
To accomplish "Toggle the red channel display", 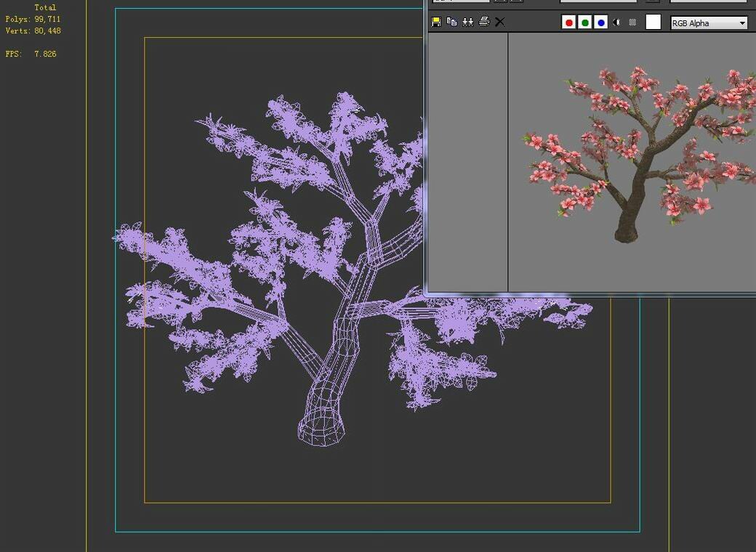I will coord(568,23).
